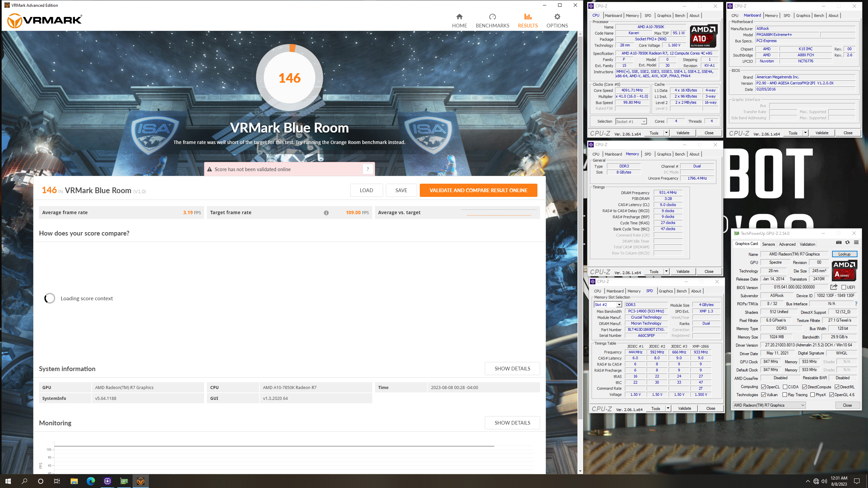
Task: Open Cortana from taskbar
Action: (41, 481)
